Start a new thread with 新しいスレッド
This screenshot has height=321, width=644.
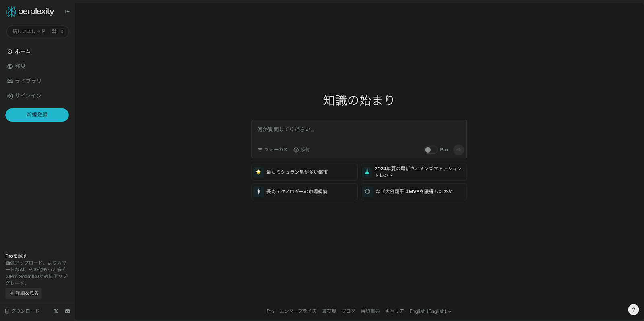tap(37, 31)
